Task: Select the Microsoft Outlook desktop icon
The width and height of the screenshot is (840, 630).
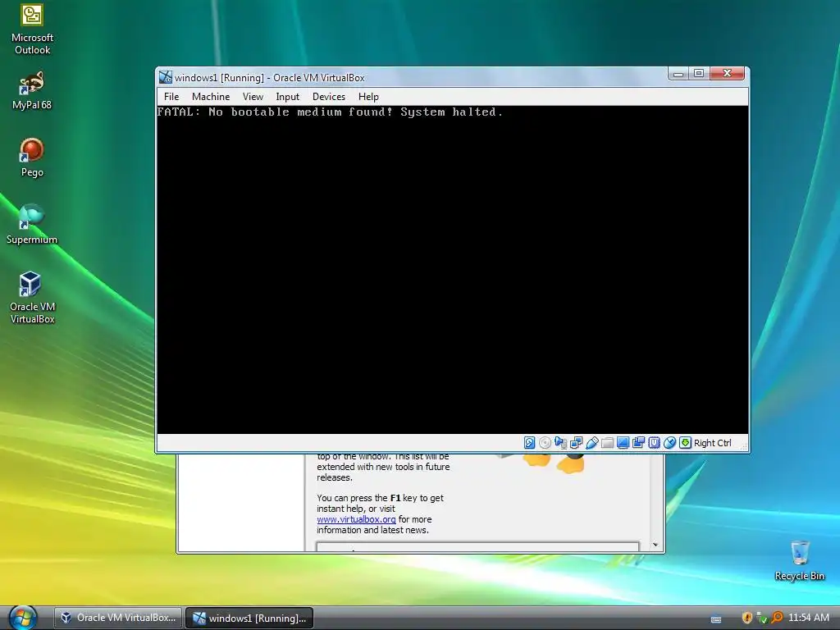Action: pos(32,30)
